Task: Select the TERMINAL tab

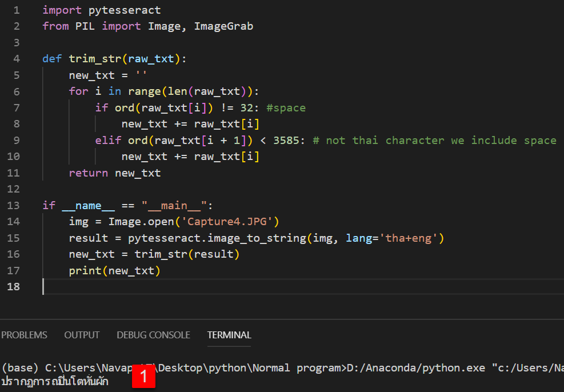Action: click(x=229, y=335)
